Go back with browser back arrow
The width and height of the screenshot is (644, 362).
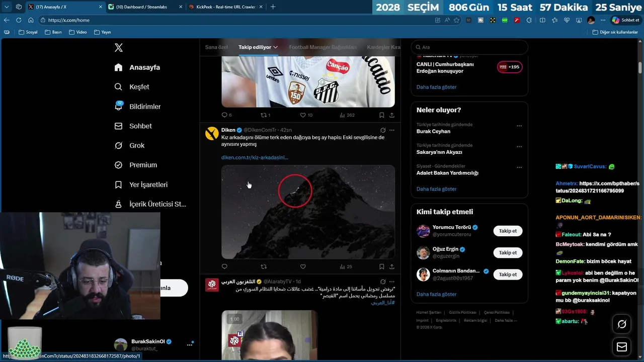(7, 20)
